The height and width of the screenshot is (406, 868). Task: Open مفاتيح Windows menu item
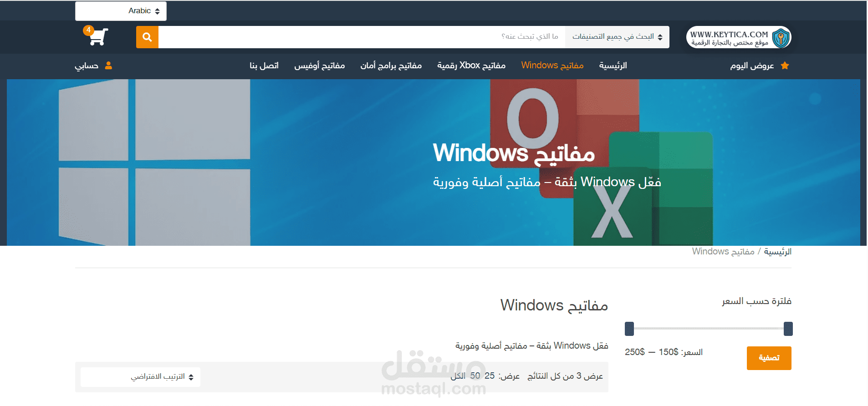[552, 66]
